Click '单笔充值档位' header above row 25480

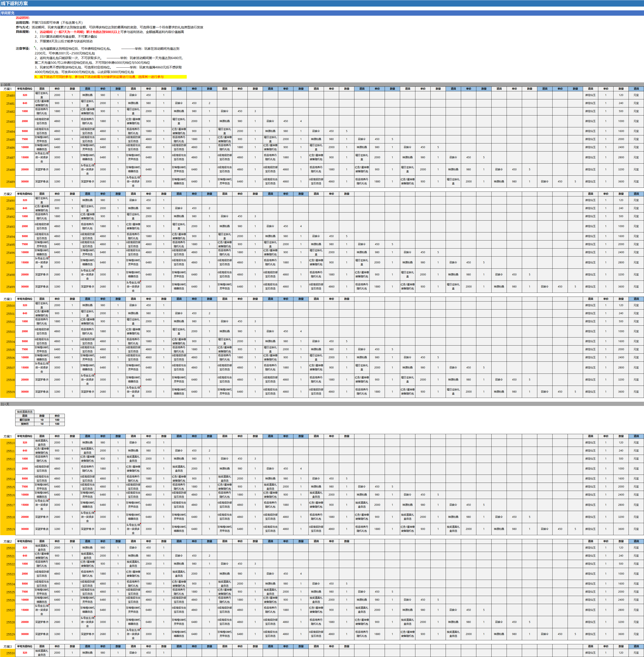[25, 89]
